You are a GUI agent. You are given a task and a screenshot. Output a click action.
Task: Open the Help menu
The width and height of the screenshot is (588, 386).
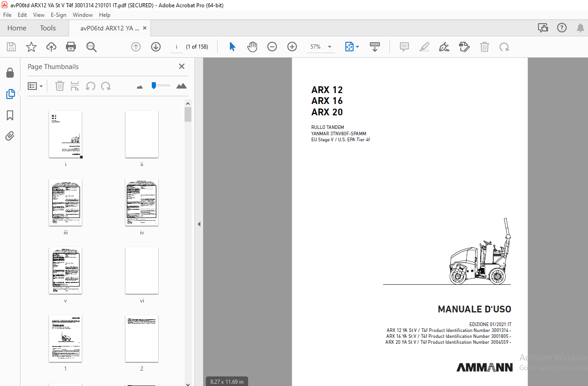tap(105, 15)
